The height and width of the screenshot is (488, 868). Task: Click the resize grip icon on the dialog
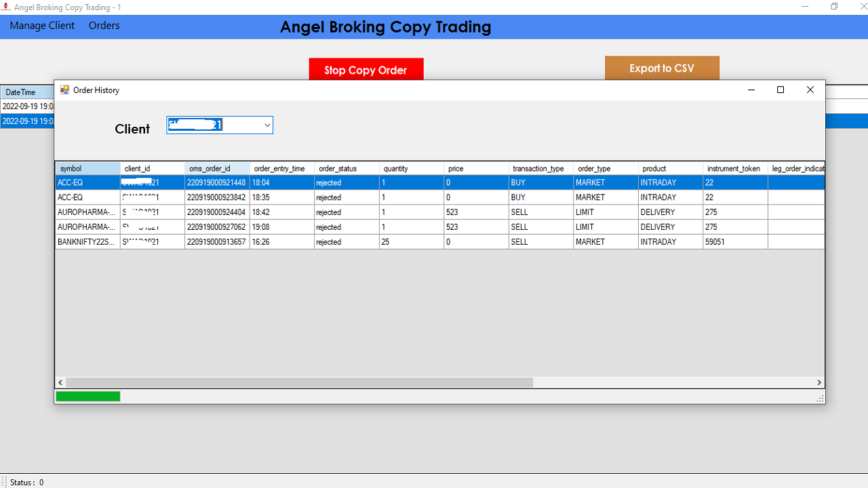point(821,399)
